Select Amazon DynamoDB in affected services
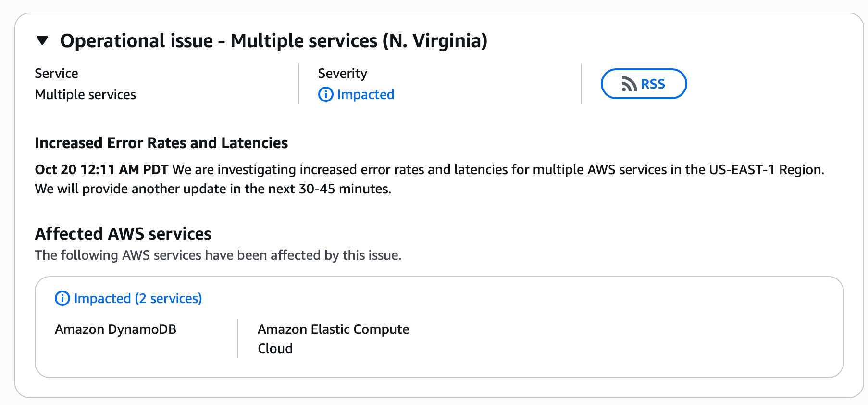The height and width of the screenshot is (405, 868). tap(115, 329)
